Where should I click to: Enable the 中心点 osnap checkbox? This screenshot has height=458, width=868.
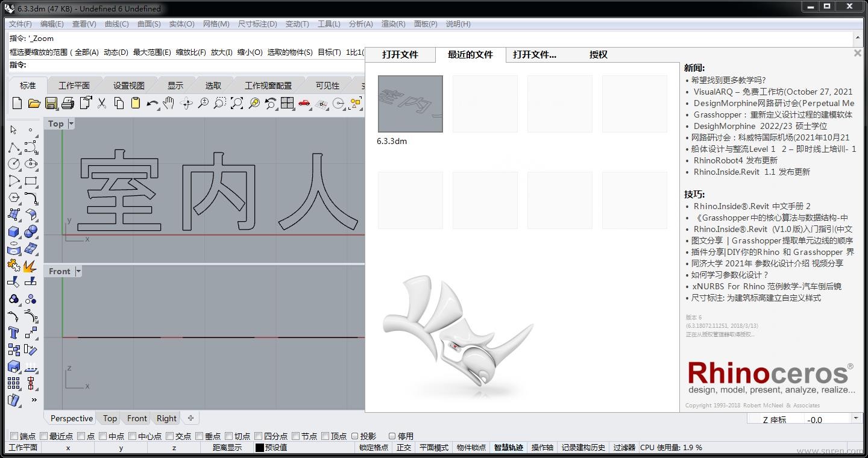coord(132,436)
